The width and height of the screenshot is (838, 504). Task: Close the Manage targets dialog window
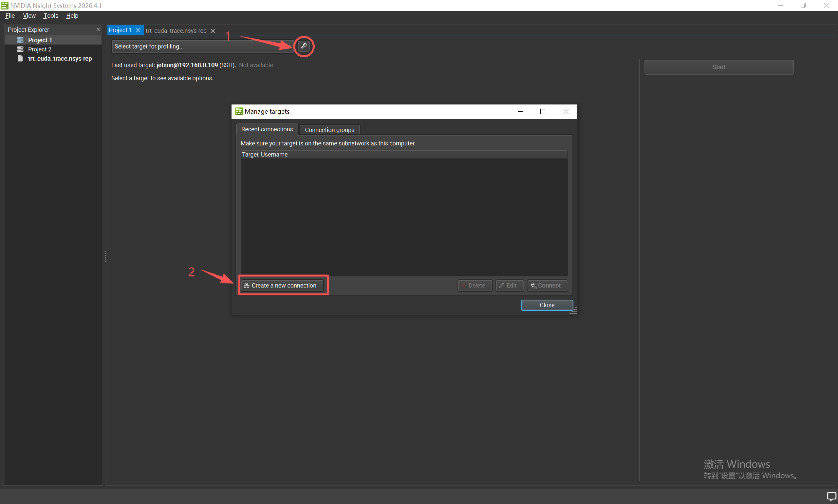click(566, 111)
